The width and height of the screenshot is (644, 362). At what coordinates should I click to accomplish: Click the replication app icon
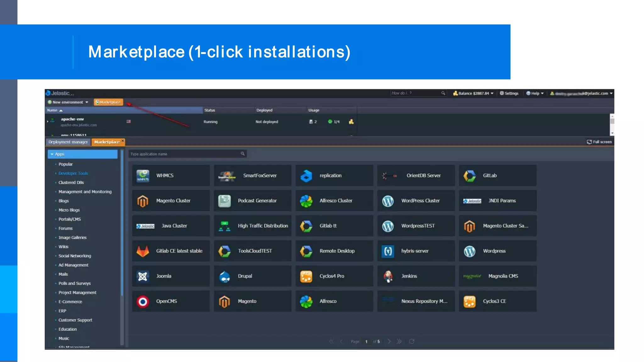click(x=306, y=176)
